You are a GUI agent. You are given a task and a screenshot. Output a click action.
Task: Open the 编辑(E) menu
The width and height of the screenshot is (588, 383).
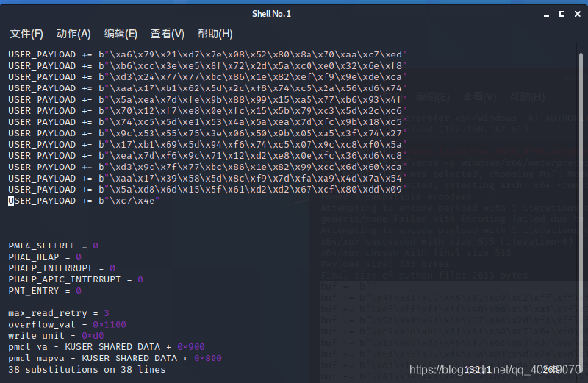click(121, 34)
